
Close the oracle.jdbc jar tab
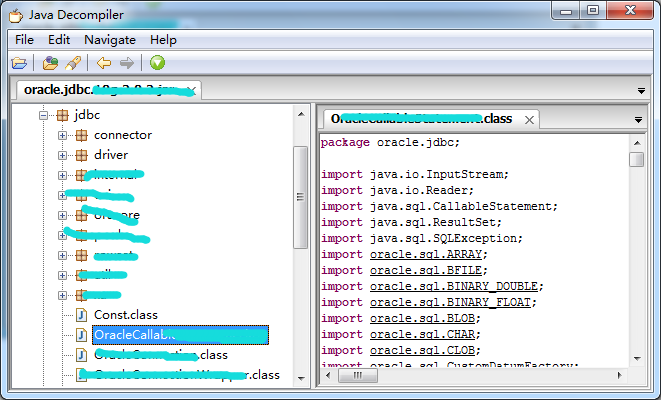tap(192, 91)
